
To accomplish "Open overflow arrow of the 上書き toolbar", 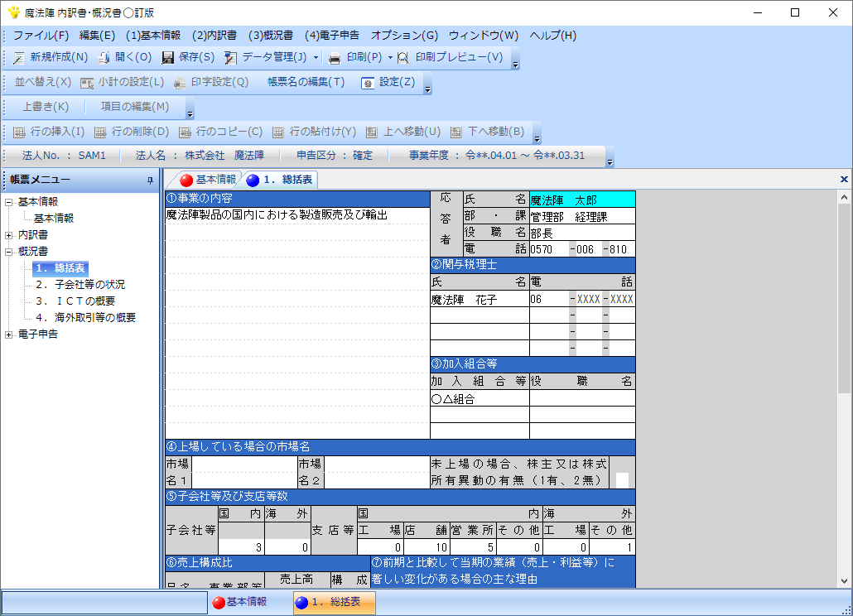I will [x=190, y=108].
